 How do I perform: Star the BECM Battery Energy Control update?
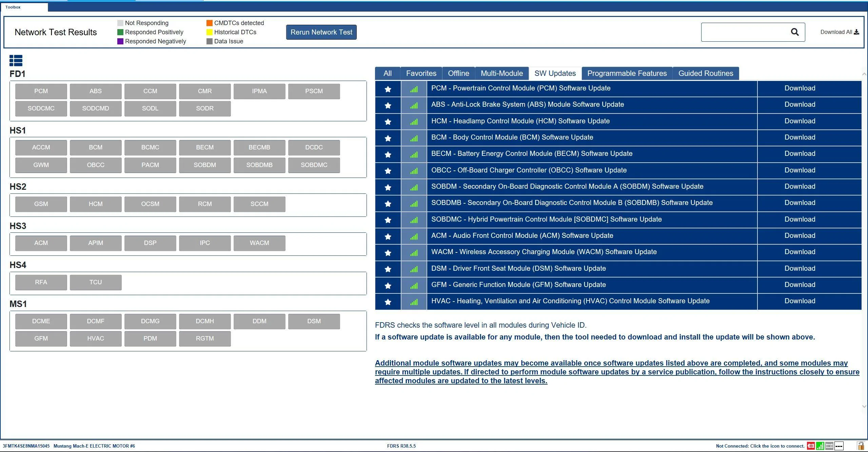[388, 155]
